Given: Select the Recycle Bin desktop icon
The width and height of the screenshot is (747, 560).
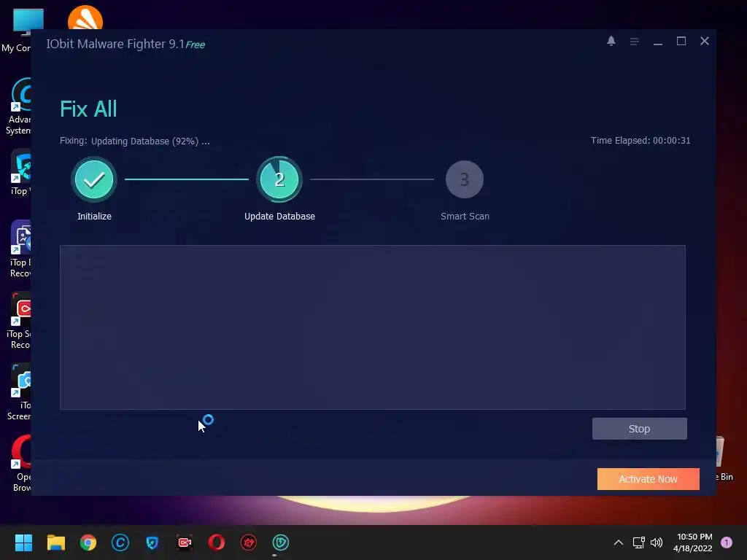Looking at the screenshot, I should 725,458.
